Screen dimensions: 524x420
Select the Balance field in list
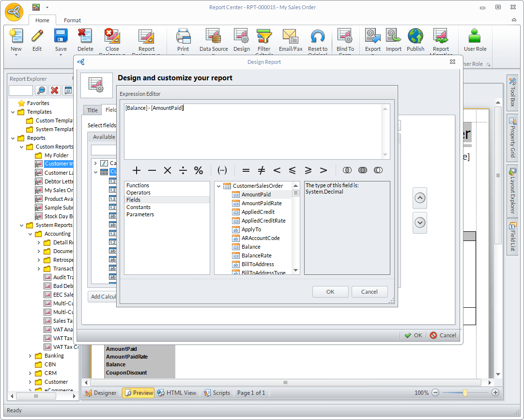coord(251,247)
